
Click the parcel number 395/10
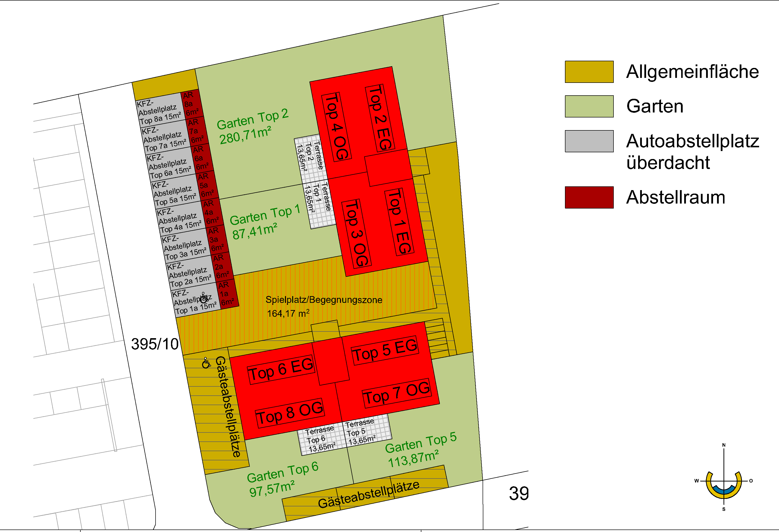(155, 344)
